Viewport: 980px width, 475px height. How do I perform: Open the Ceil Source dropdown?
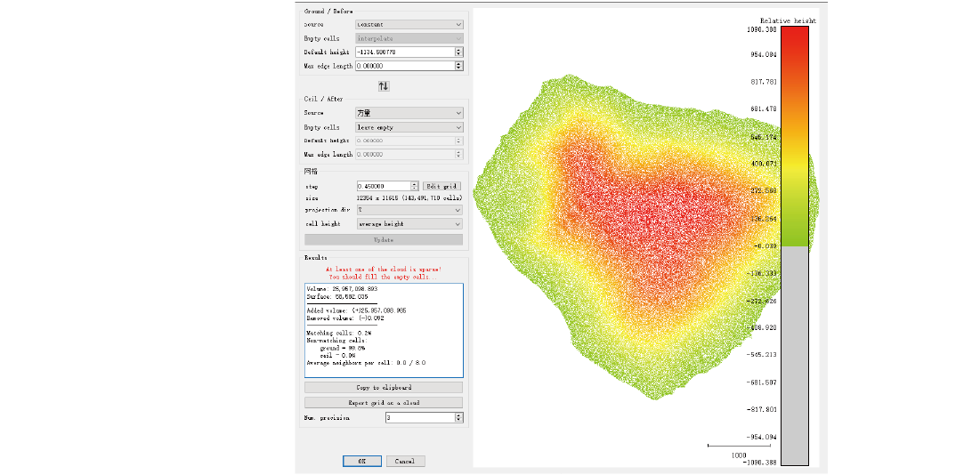409,113
